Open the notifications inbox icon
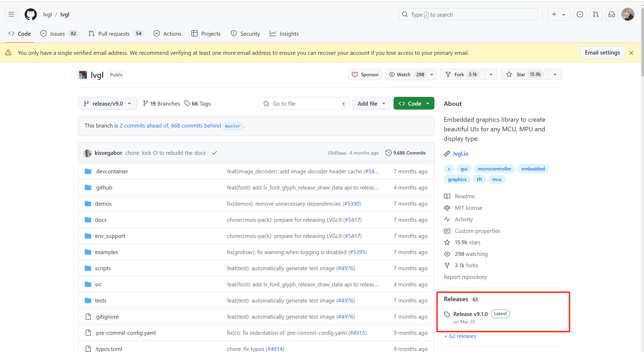 (x=611, y=14)
